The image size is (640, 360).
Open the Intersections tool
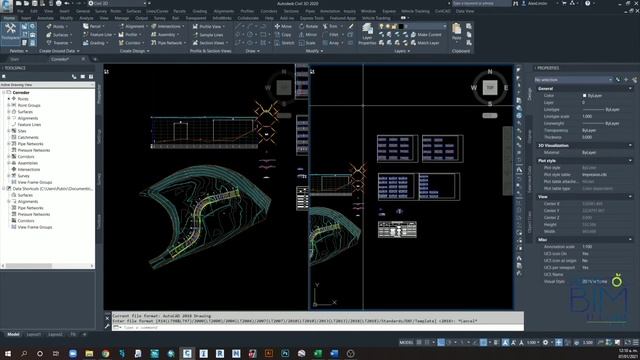pos(167,27)
